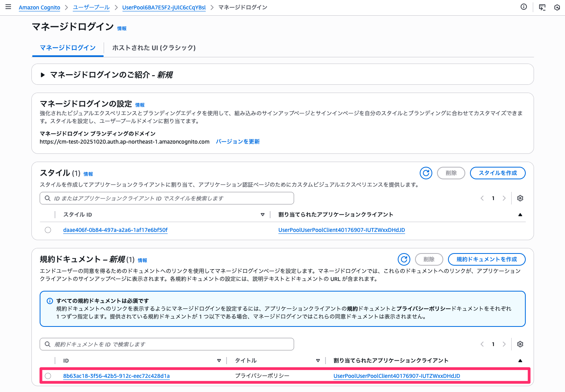
Task: Click スタイルを作成 button
Action: [x=498, y=173]
